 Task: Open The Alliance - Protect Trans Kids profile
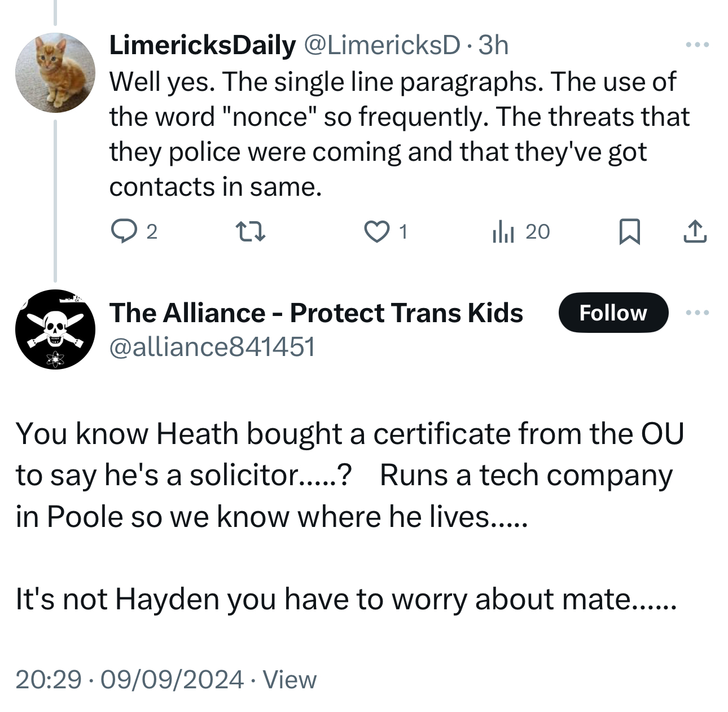316,313
